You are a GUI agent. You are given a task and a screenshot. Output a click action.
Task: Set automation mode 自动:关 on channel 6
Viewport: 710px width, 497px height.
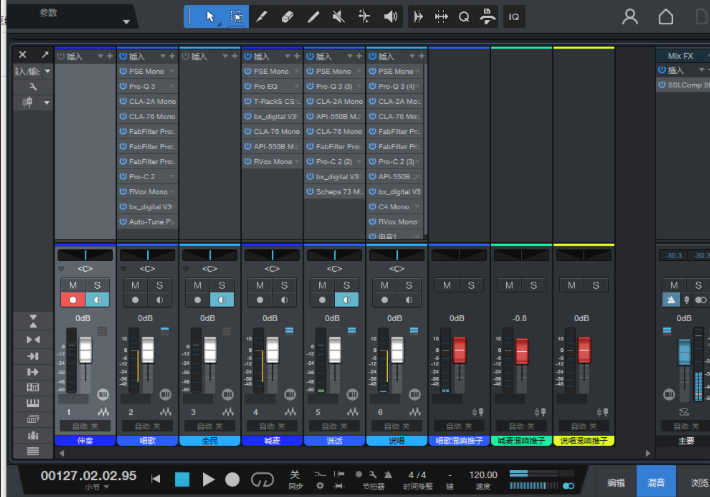tap(397, 426)
